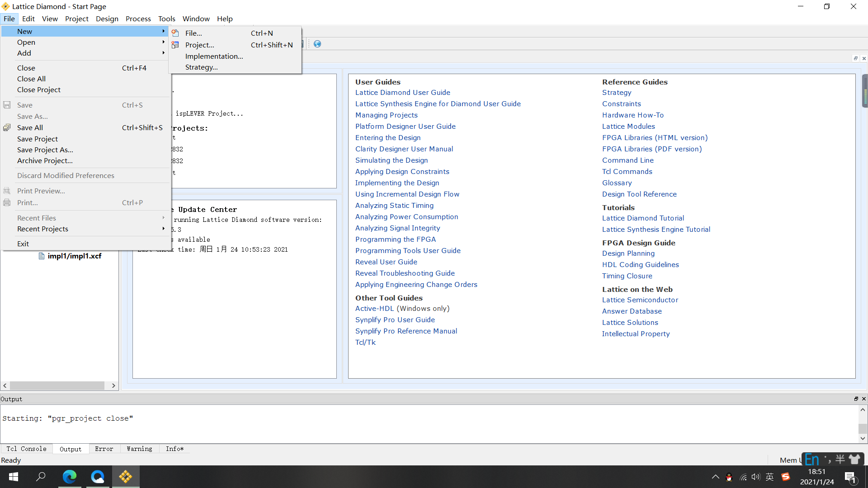Switch to the Warning tab
The width and height of the screenshot is (868, 488).
[139, 449]
